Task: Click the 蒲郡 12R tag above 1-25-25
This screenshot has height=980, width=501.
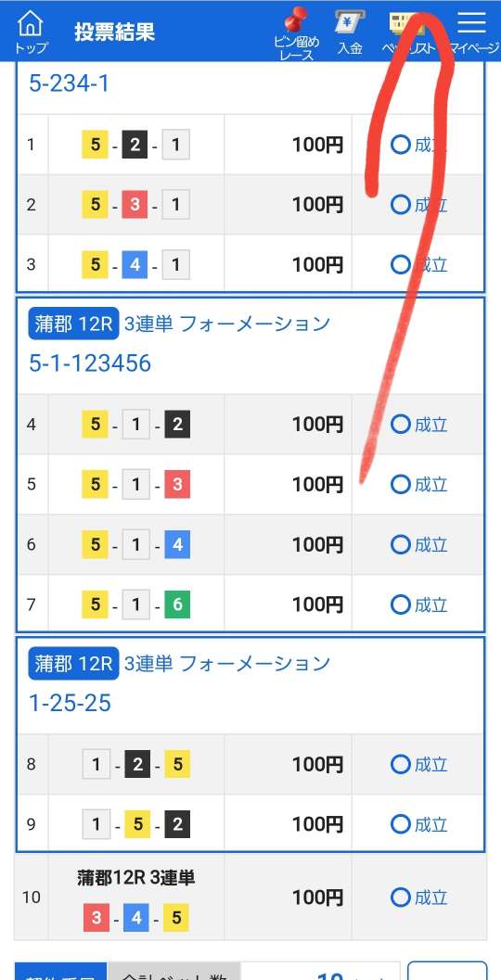Action: pyautogui.click(x=73, y=663)
